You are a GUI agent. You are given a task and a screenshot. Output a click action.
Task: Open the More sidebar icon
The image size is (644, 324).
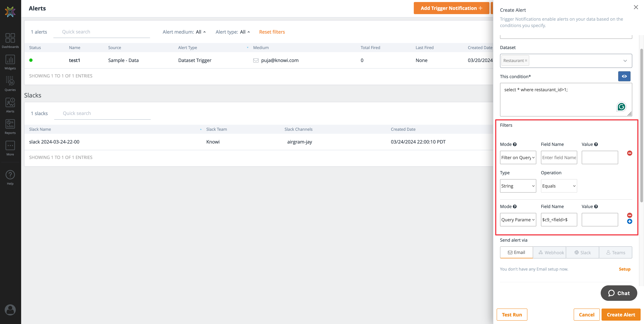pos(10,149)
